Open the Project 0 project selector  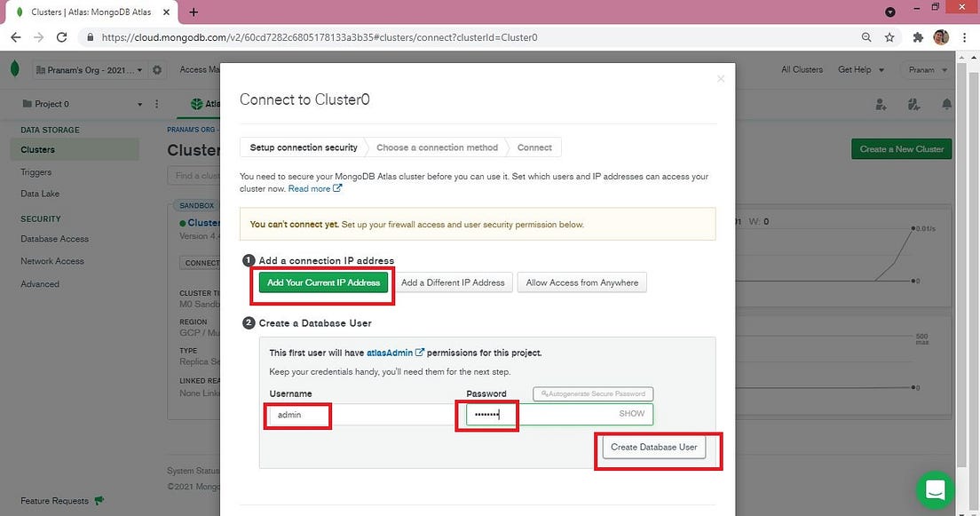click(80, 104)
